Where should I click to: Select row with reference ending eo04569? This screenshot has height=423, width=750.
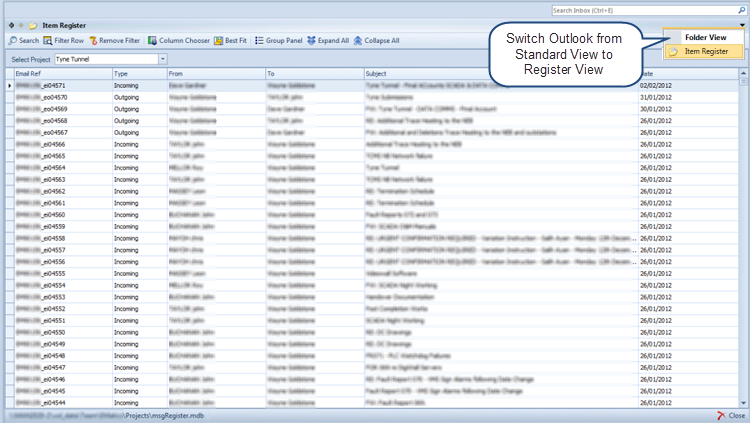(372, 109)
